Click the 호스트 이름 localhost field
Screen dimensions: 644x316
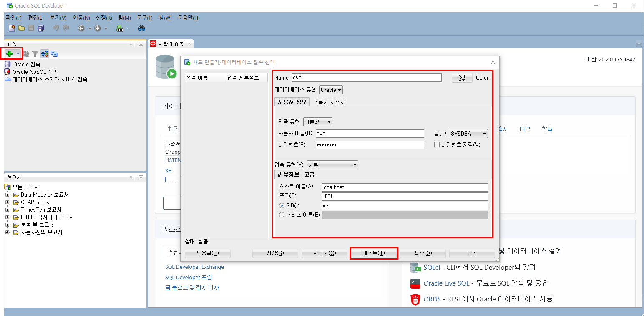405,187
